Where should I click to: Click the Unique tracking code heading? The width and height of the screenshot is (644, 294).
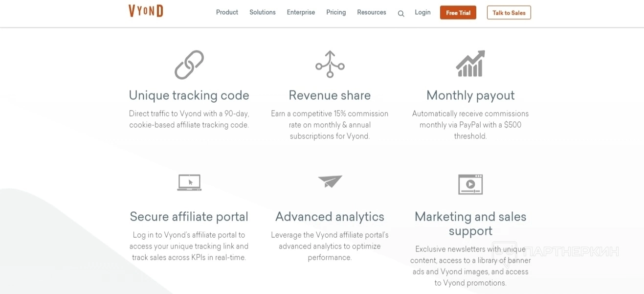pyautogui.click(x=189, y=95)
